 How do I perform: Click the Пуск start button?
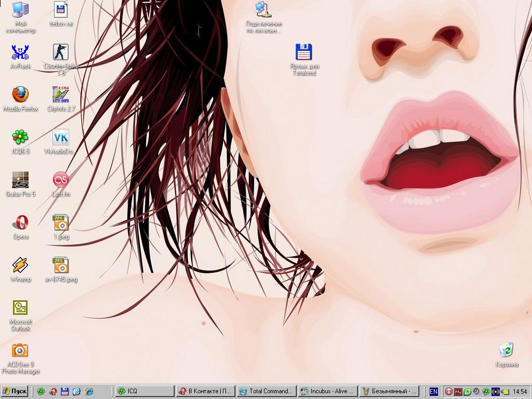pyautogui.click(x=14, y=391)
